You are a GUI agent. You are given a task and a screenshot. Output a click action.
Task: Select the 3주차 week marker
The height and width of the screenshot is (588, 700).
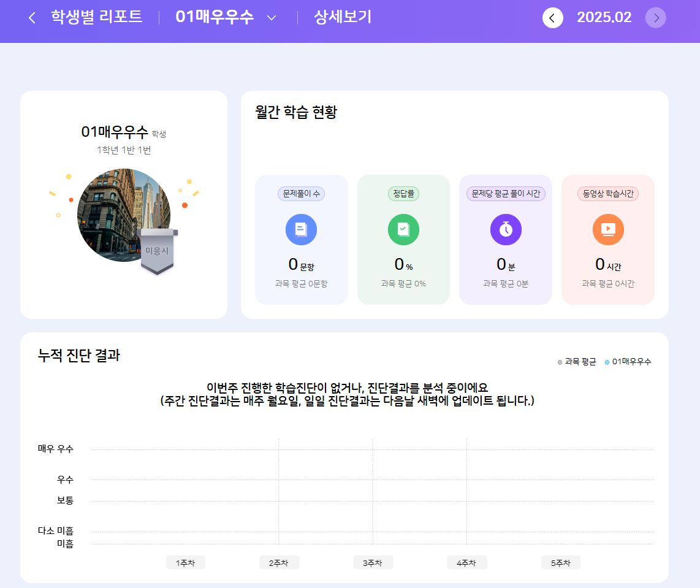[x=373, y=563]
